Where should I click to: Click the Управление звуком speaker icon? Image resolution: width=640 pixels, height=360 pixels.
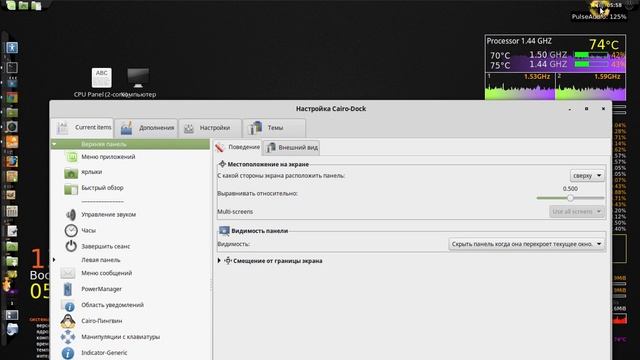[71, 214]
